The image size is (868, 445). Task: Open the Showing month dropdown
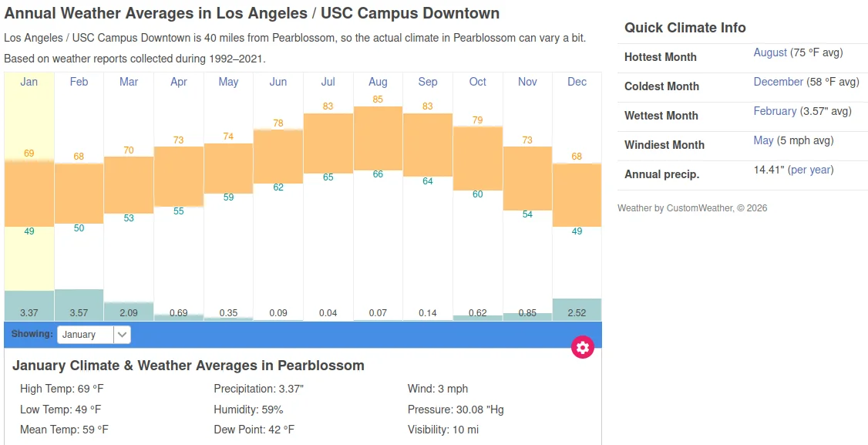(x=94, y=334)
